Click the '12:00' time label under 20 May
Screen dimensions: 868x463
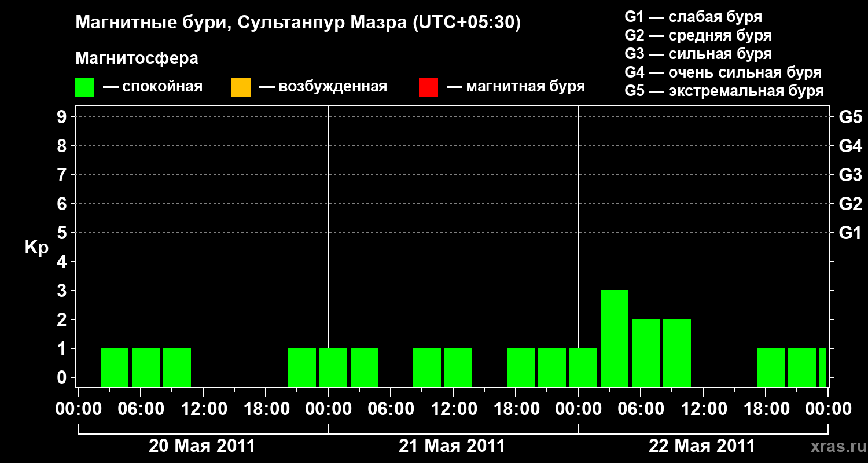[203, 409]
